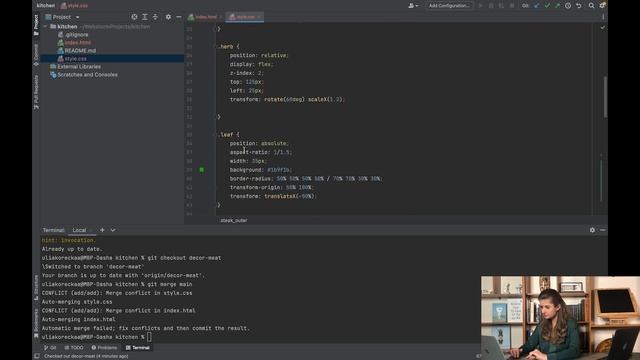Image resolution: width=640 pixels, height=360 pixels.
Task: Click the Git Update Project arrow
Action: pos(536,6)
